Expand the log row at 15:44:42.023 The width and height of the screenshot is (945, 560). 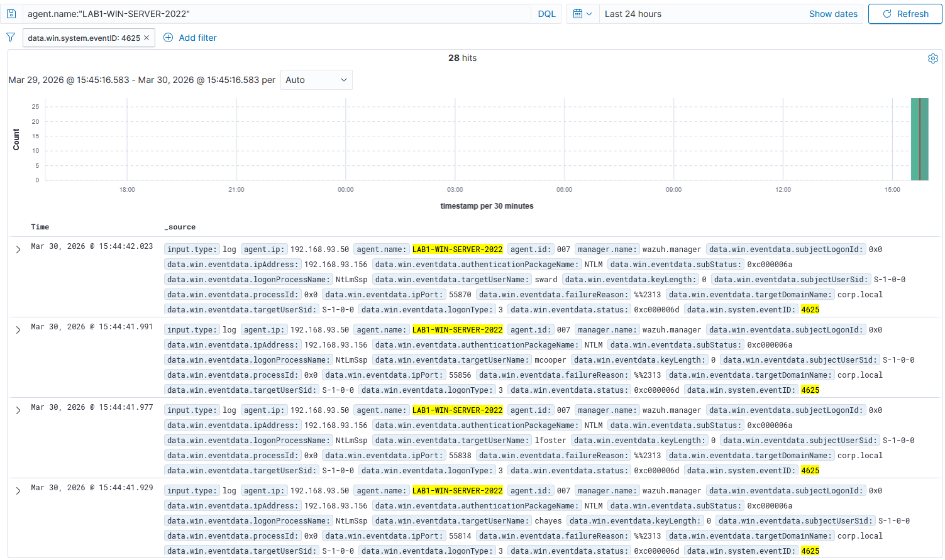pos(18,250)
